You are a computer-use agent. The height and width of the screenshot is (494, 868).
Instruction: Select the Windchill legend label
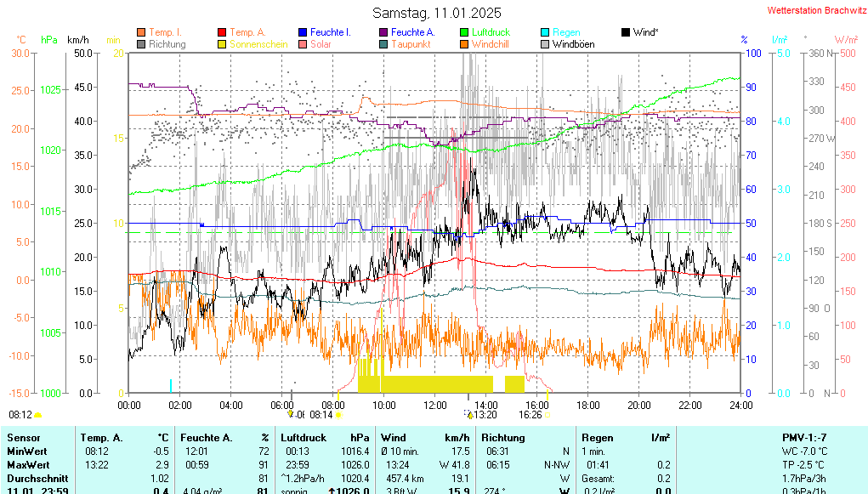490,44
